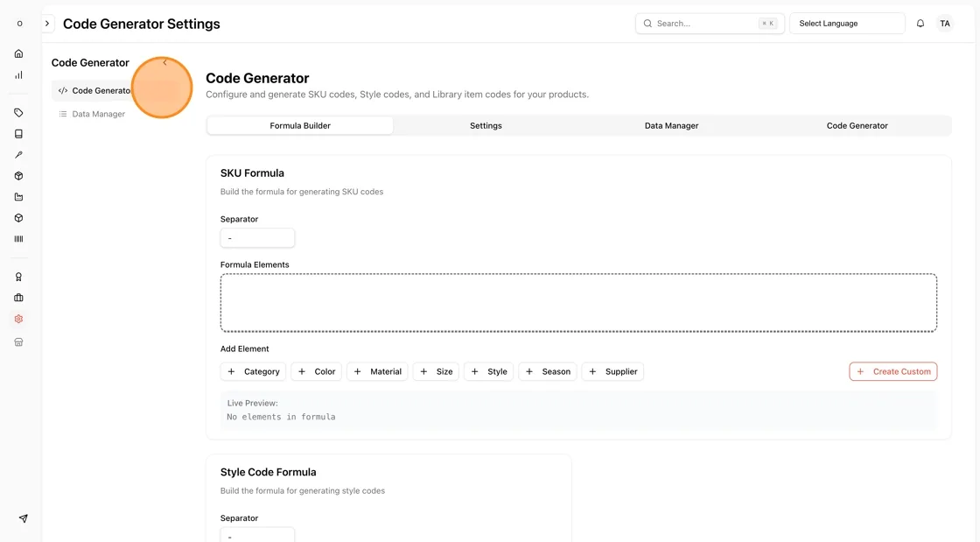The height and width of the screenshot is (542, 980).
Task: Add the Style element
Action: point(489,371)
